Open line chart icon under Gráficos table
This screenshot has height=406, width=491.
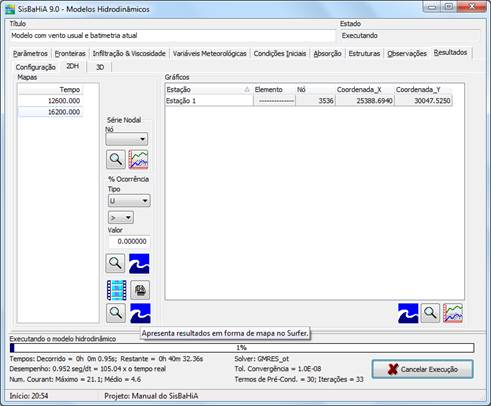pos(453,313)
